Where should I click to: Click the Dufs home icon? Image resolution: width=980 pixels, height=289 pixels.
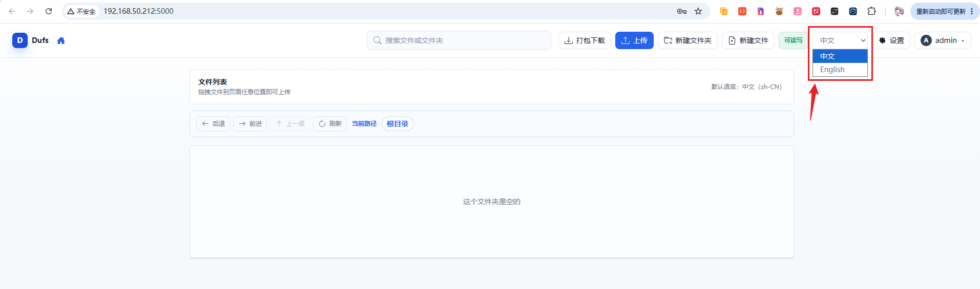pyautogui.click(x=61, y=40)
